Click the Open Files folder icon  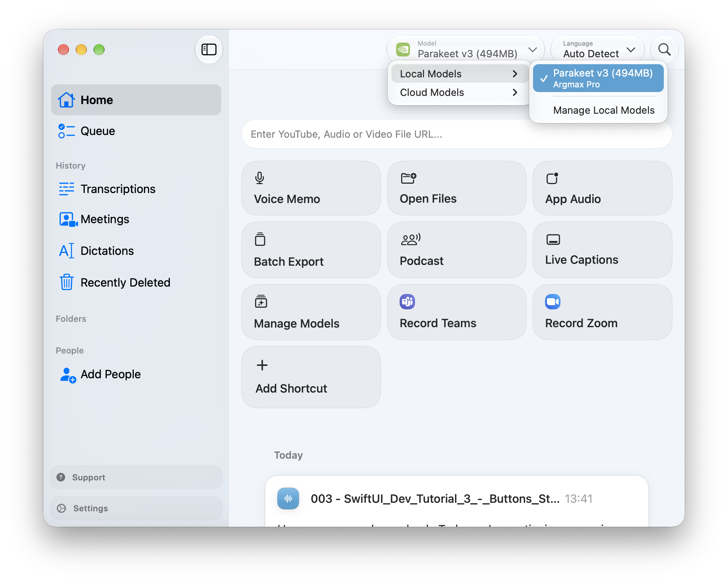coord(408,178)
